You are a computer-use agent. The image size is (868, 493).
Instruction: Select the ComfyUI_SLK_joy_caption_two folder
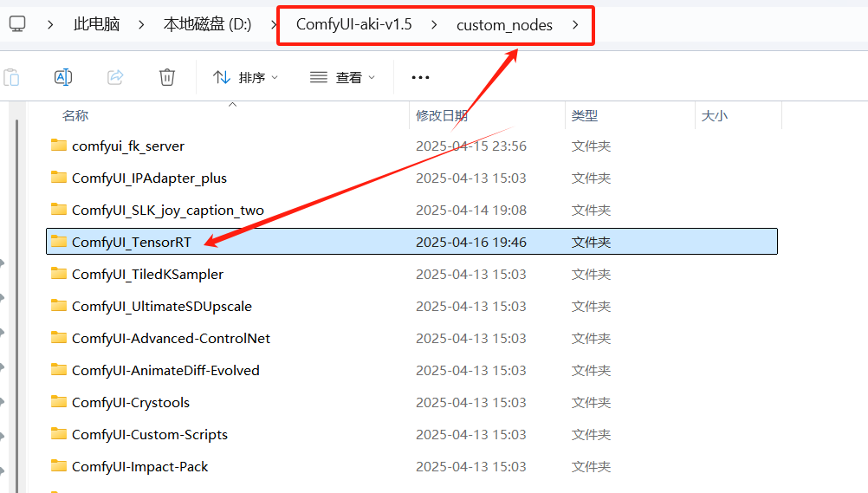tap(411, 211)
